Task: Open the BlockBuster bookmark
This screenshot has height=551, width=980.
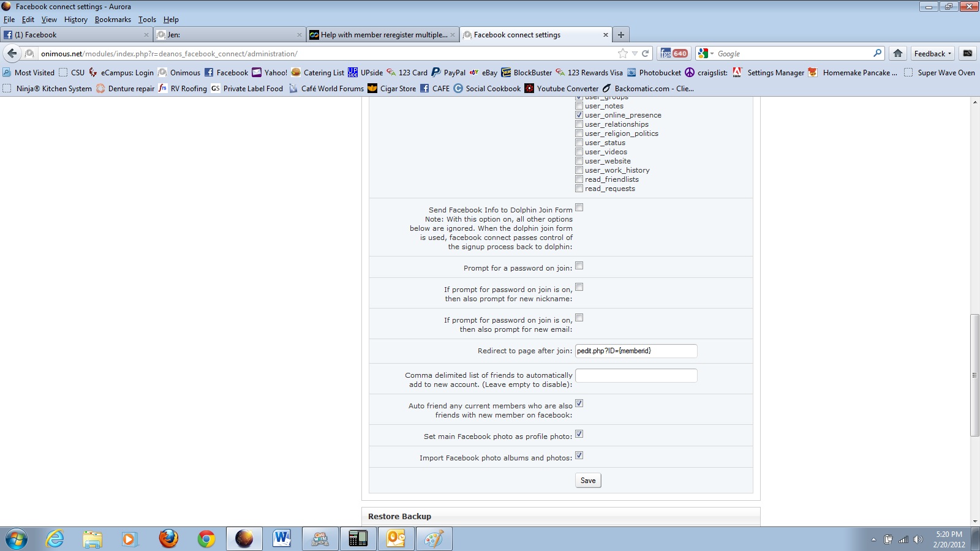Action: (526, 72)
